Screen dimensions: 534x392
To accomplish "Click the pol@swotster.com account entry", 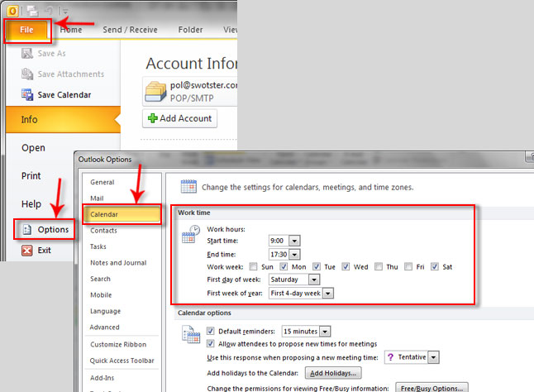I will 189,91.
